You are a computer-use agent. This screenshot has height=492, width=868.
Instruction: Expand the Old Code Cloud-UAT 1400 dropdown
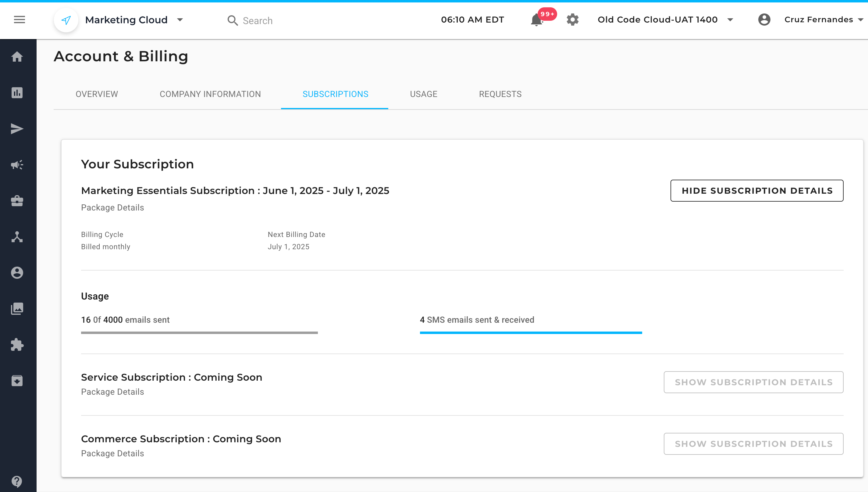pos(730,20)
